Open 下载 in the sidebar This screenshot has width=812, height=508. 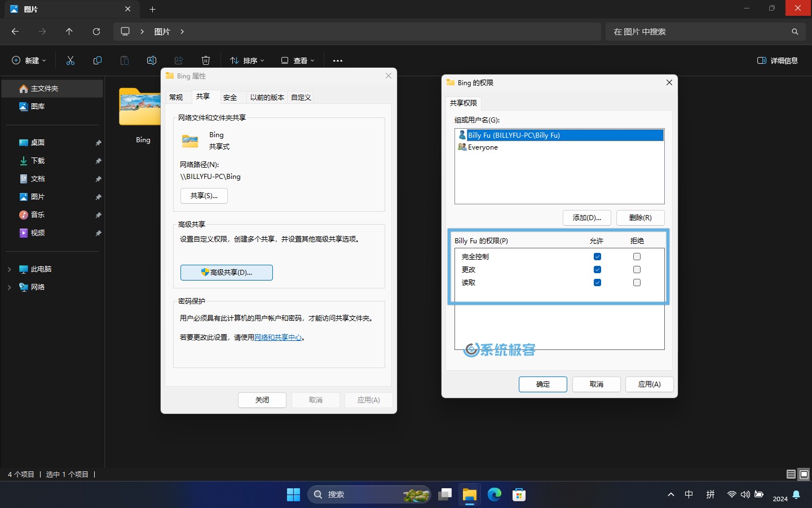(x=52, y=161)
